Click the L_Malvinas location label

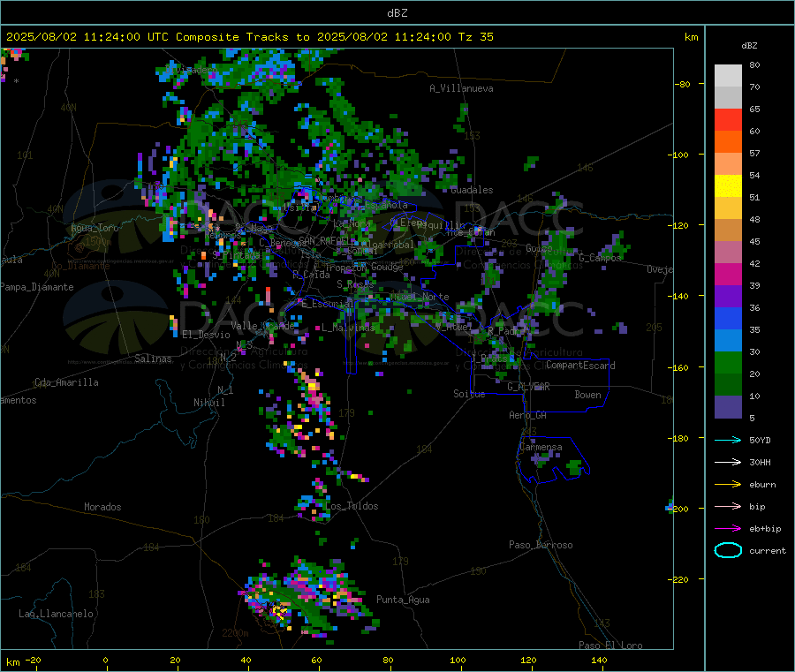pos(348,328)
